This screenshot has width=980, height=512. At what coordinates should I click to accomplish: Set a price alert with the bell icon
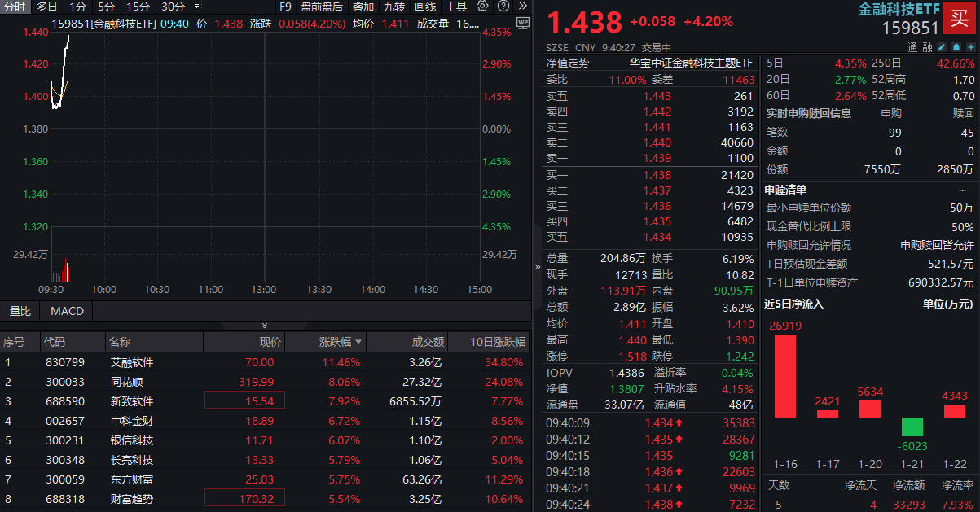click(x=956, y=47)
